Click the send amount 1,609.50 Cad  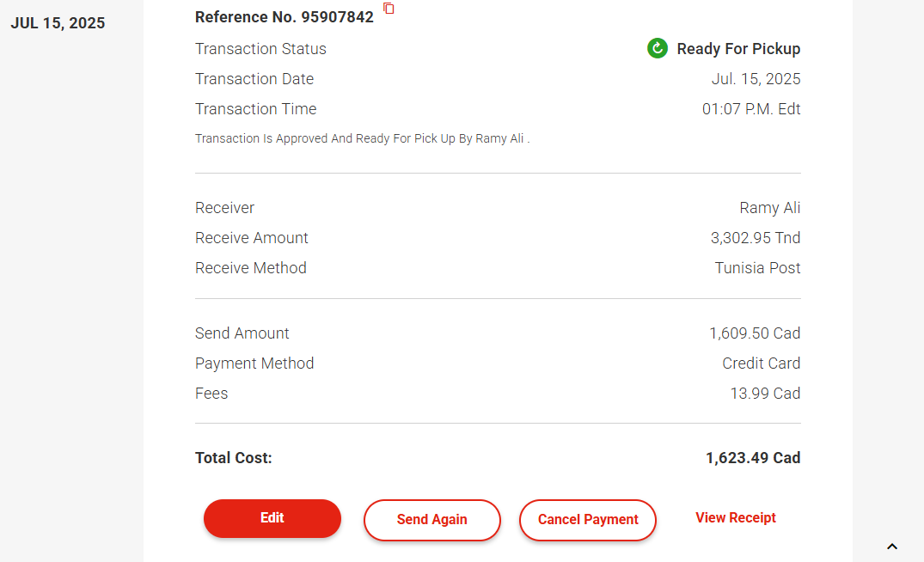click(x=755, y=333)
